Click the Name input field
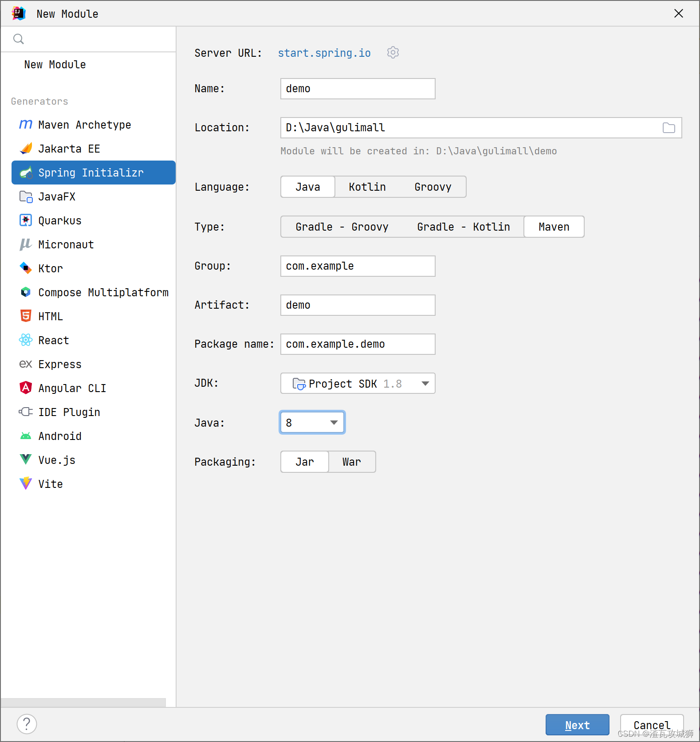This screenshot has width=700, height=742. point(358,89)
